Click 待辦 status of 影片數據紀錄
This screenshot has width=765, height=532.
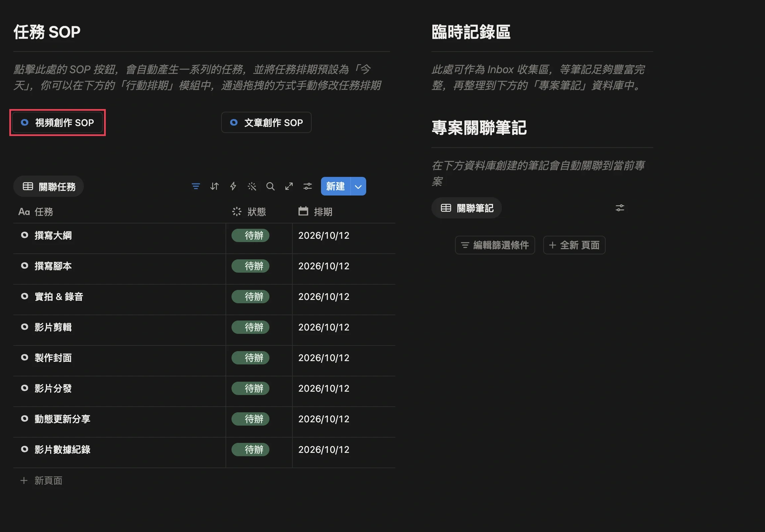click(250, 450)
